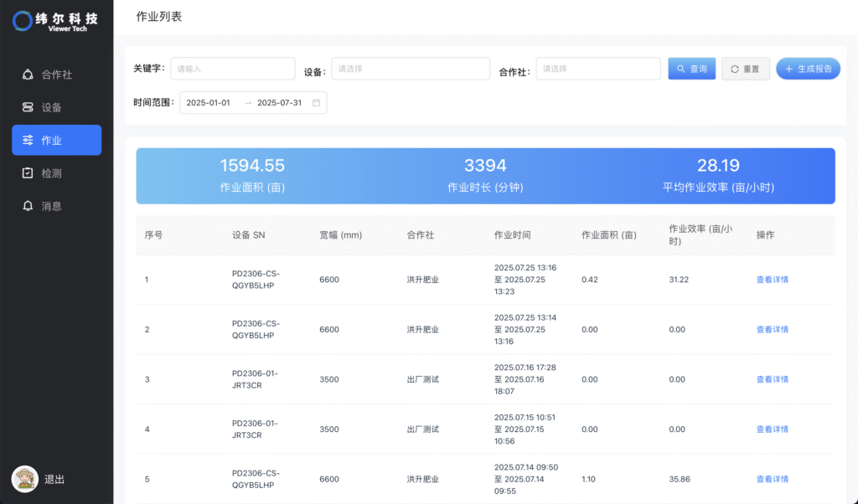
Task: Click the 设备 sidebar icon
Action: pyautogui.click(x=28, y=107)
